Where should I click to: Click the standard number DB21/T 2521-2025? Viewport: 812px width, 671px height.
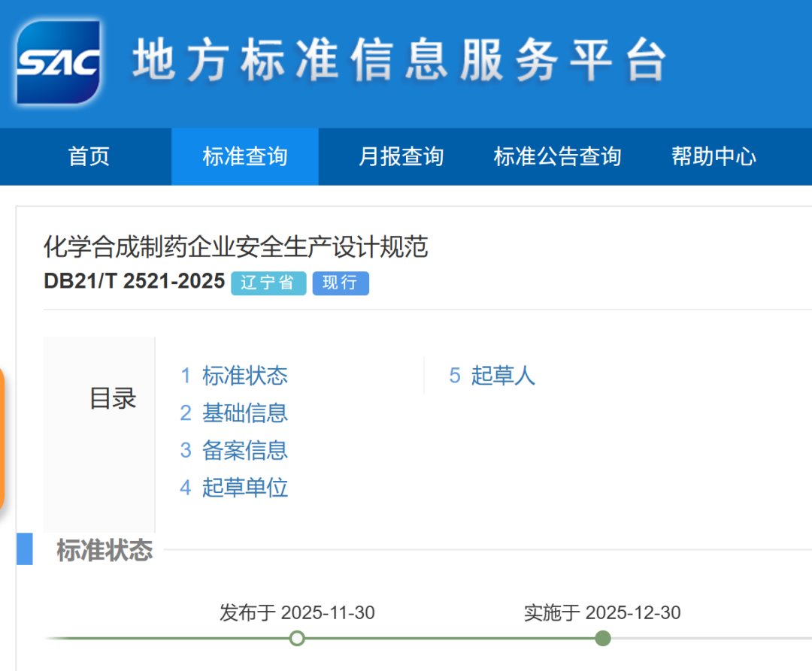pos(135,281)
